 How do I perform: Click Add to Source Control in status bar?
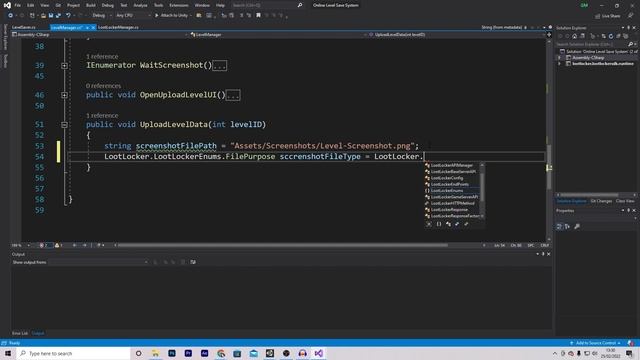point(596,343)
